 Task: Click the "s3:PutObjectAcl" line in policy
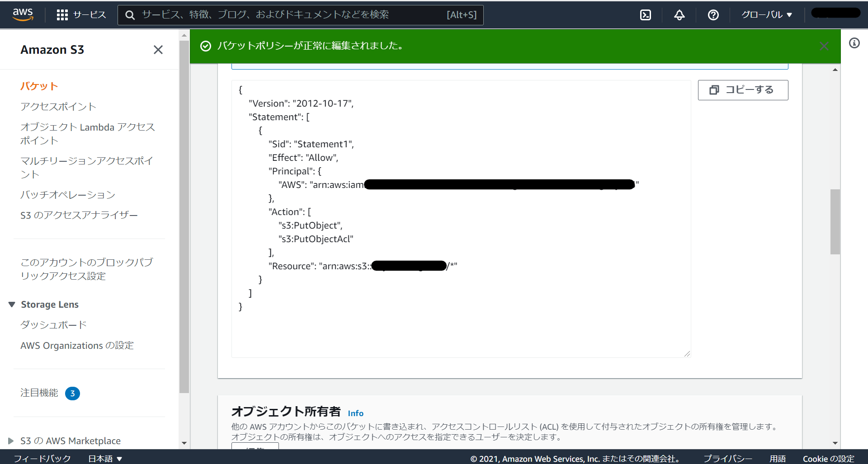[x=316, y=239]
